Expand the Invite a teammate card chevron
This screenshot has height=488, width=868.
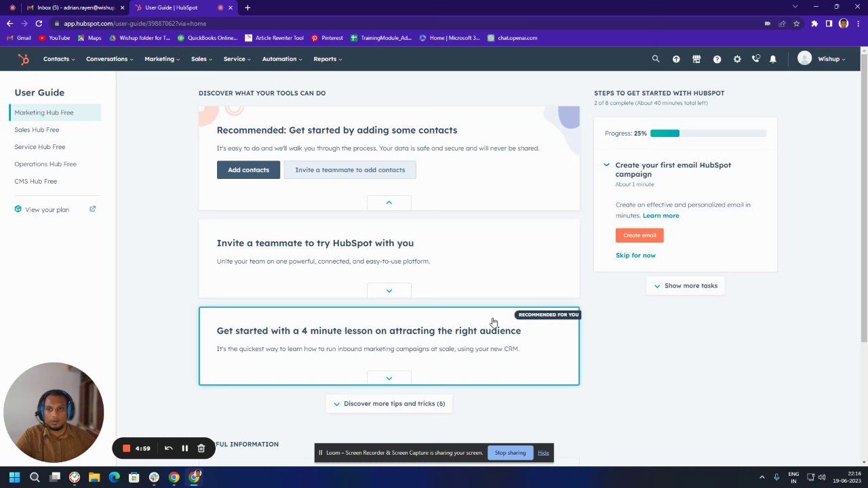click(x=389, y=290)
